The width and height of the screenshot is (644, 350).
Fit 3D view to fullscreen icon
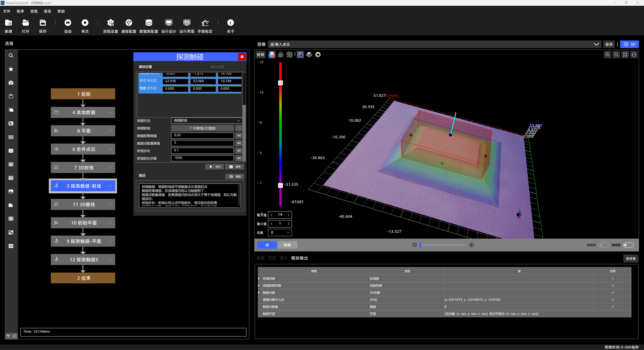(x=625, y=55)
